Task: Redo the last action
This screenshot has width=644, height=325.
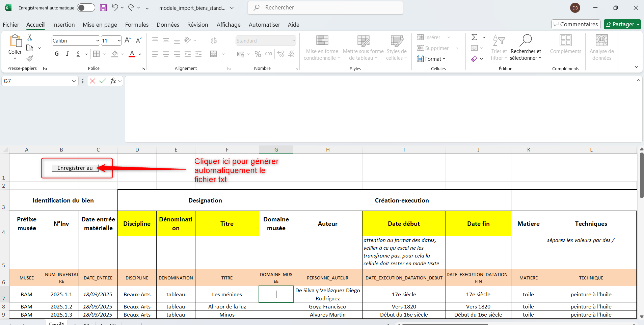Action: point(132,7)
